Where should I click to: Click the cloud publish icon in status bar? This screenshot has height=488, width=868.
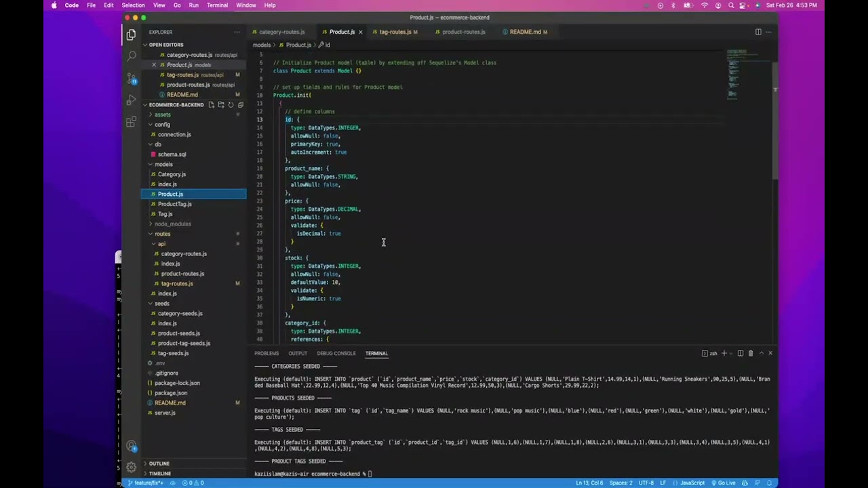click(174, 483)
